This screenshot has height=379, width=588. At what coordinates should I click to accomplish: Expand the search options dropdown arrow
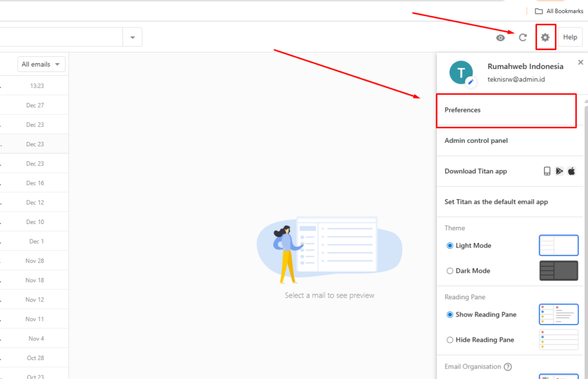click(x=132, y=36)
